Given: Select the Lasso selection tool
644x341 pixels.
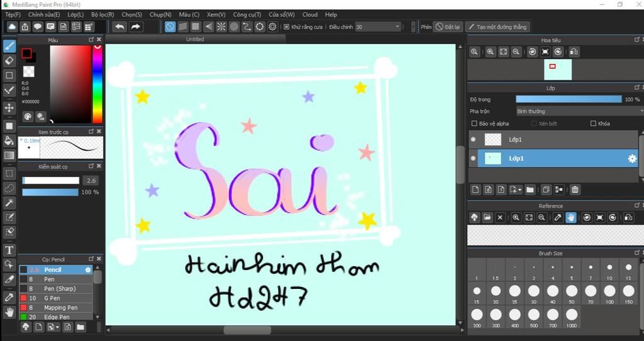Looking at the screenshot, I should click(x=9, y=188).
